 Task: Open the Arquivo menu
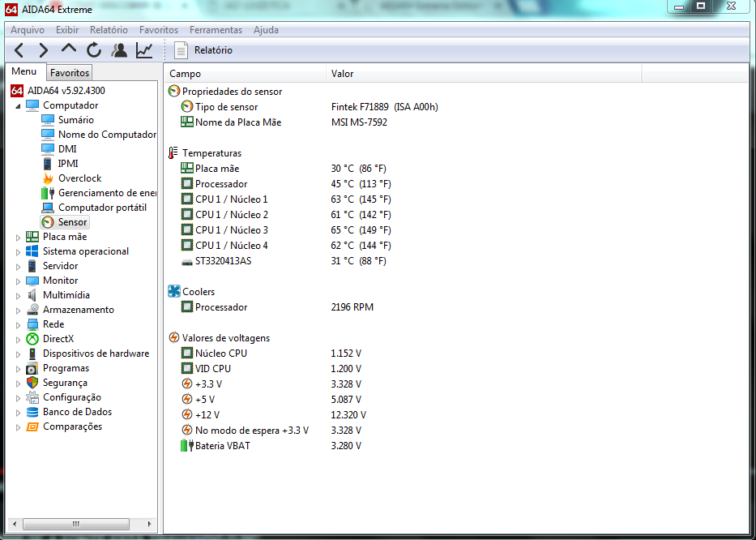pos(28,30)
